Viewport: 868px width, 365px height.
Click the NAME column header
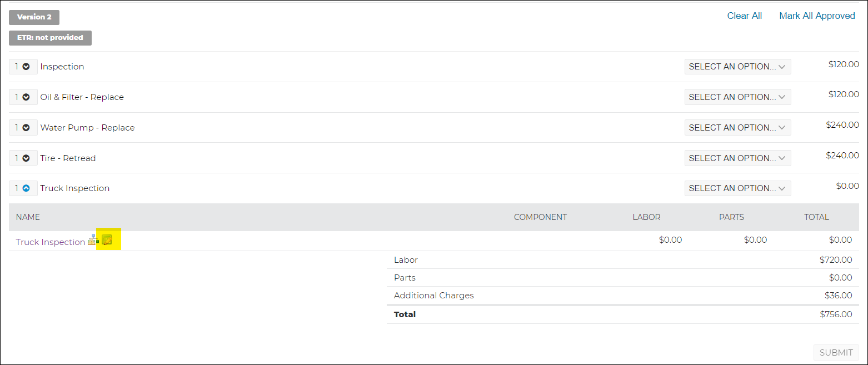pos(28,217)
